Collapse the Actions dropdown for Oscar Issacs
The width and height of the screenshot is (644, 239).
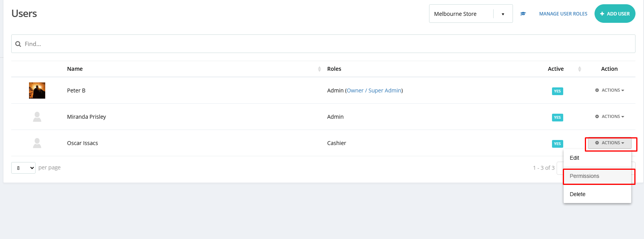pyautogui.click(x=610, y=143)
